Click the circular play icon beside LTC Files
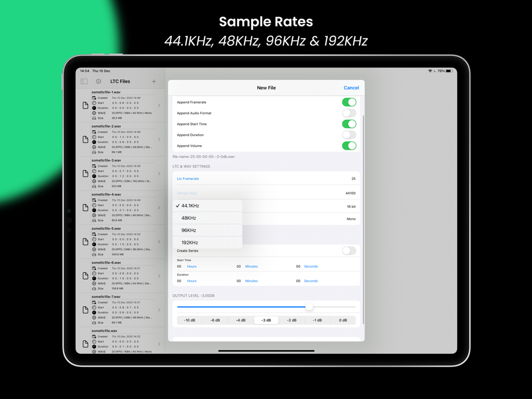Viewport: 532px width, 399px height. [x=98, y=81]
